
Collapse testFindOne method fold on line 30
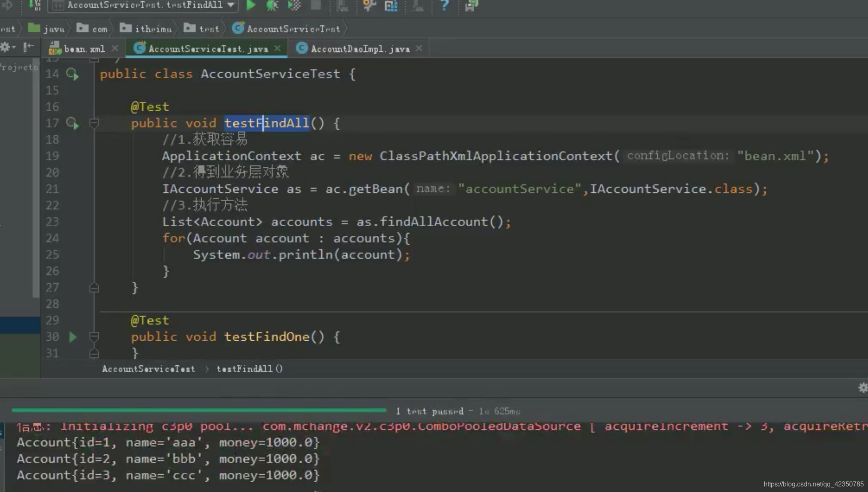94,337
